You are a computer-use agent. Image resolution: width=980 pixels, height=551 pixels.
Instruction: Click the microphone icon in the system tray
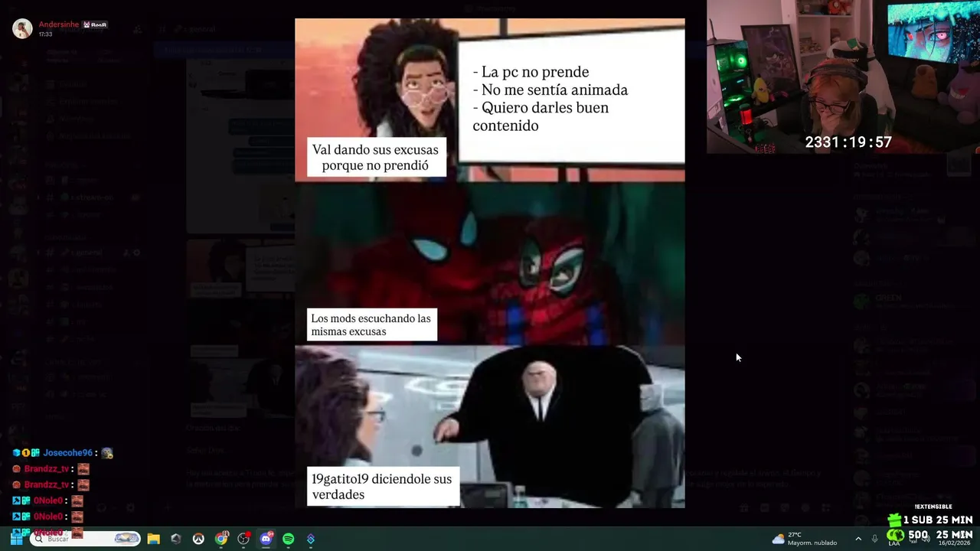coord(875,539)
